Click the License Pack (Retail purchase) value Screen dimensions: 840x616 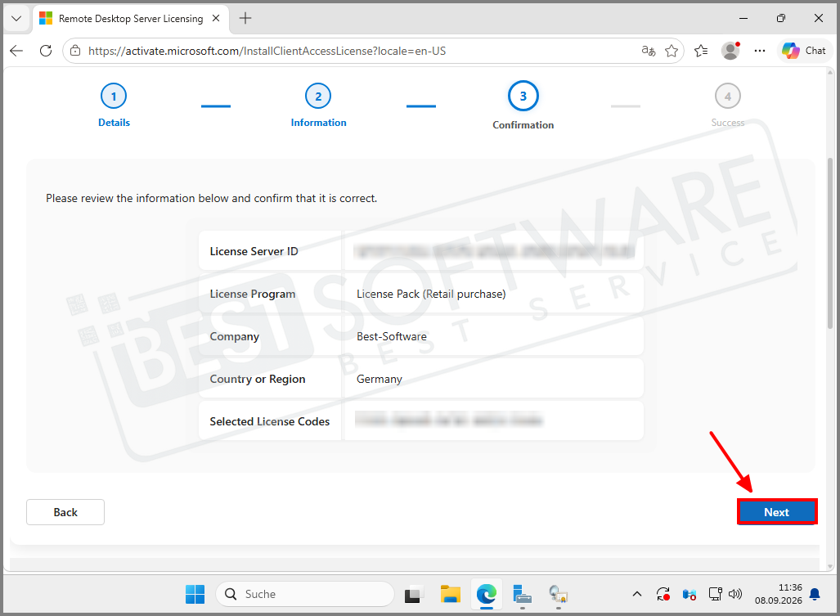point(431,294)
